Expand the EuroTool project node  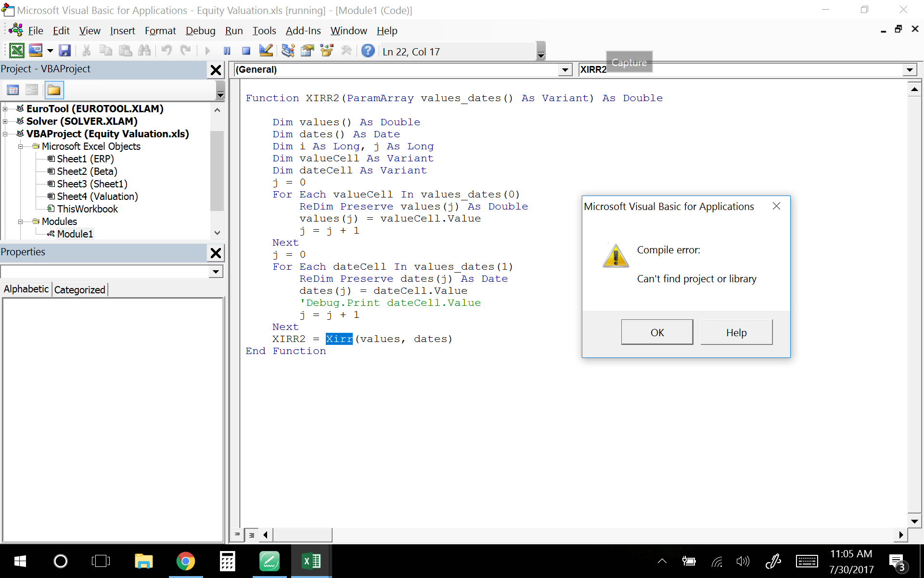(5, 109)
